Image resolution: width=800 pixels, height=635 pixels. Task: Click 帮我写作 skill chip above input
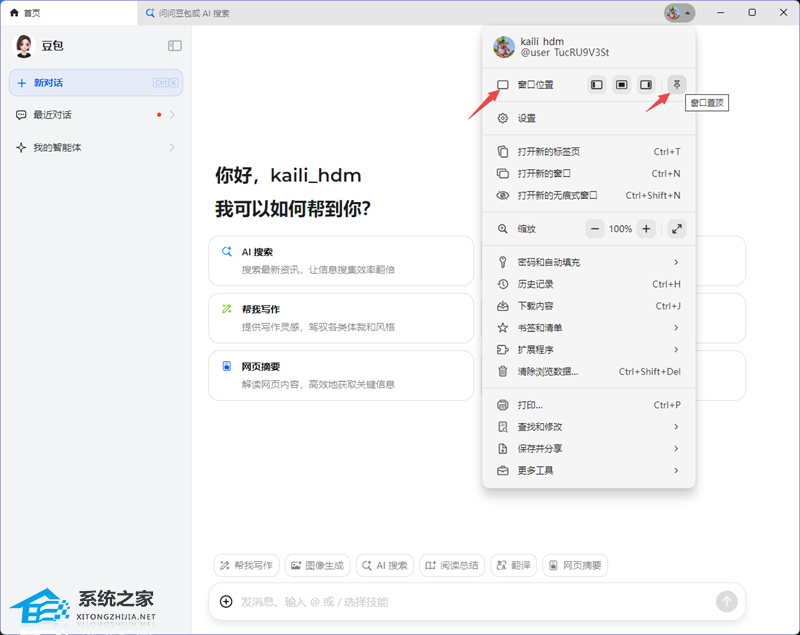coord(246,565)
